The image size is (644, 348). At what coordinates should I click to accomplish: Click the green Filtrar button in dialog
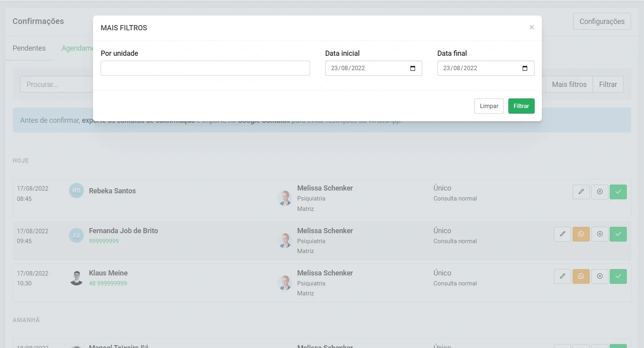click(x=521, y=106)
